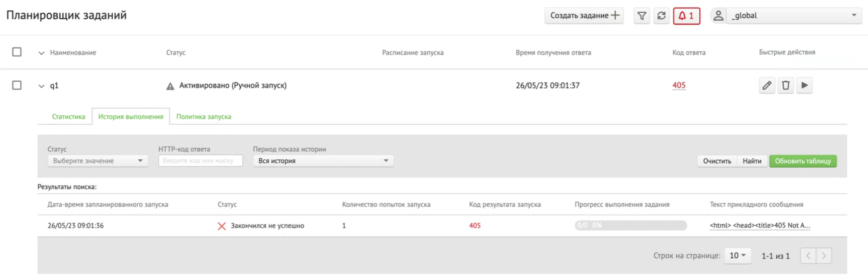Click the warning triangle status icon
This screenshot has width=868, height=278.
170,86
